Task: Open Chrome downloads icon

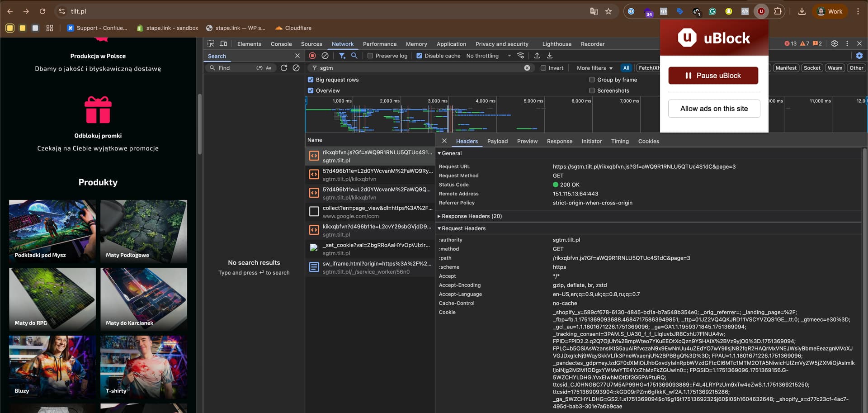Action: click(802, 11)
